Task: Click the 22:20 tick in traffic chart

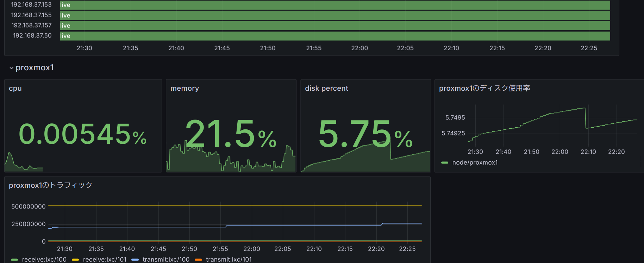Action: click(x=376, y=249)
